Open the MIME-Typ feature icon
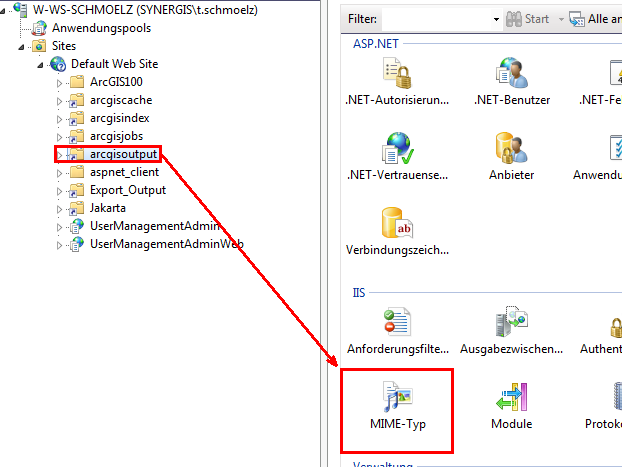 tap(397, 397)
